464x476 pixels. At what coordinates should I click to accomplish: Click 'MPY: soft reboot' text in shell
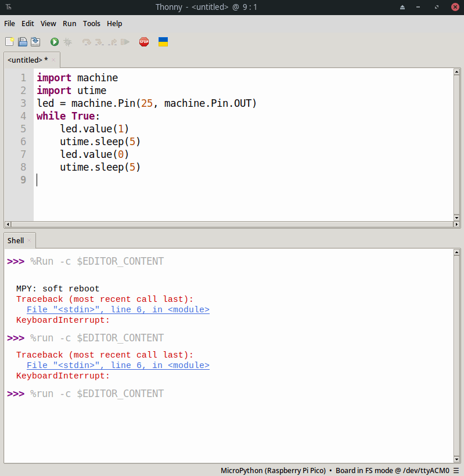click(57, 289)
